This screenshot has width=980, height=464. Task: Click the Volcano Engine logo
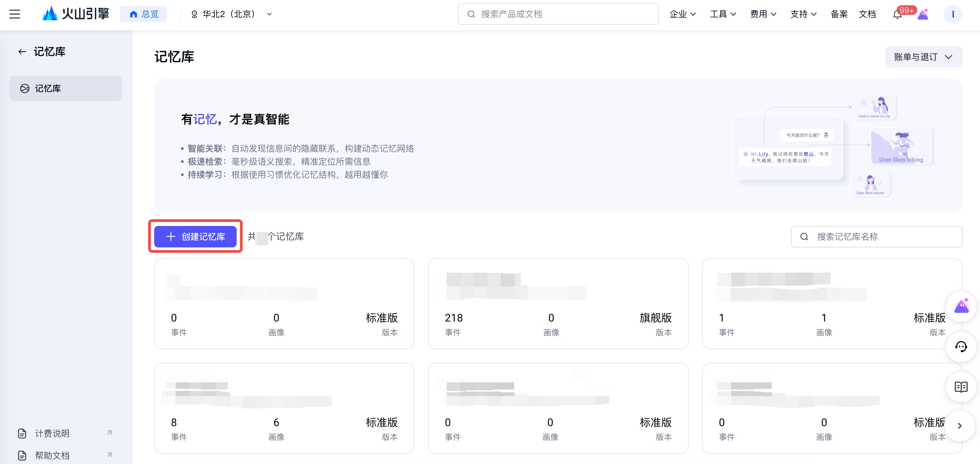click(x=76, y=14)
